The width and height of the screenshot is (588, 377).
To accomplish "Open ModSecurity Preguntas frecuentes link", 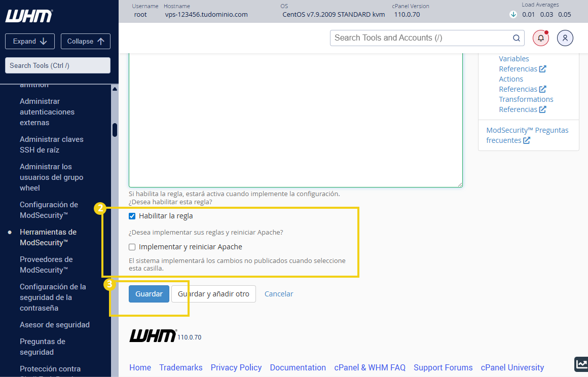I will [x=527, y=135].
